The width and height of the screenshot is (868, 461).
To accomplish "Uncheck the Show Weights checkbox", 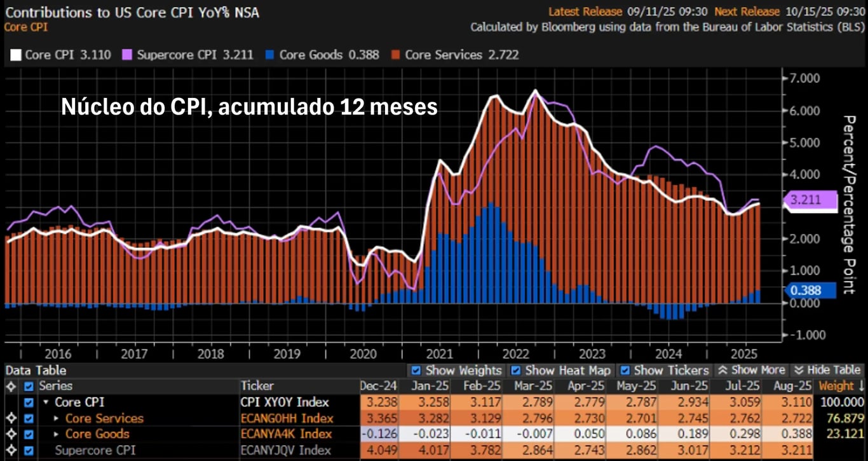I will [415, 370].
